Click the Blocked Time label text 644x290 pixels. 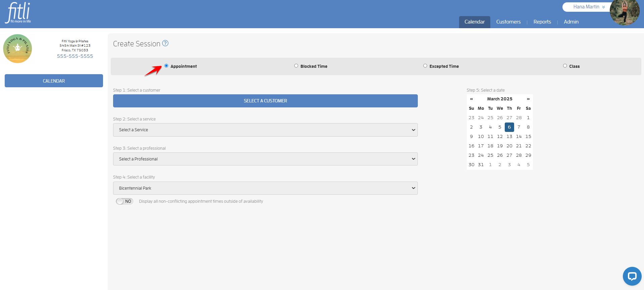click(x=314, y=66)
